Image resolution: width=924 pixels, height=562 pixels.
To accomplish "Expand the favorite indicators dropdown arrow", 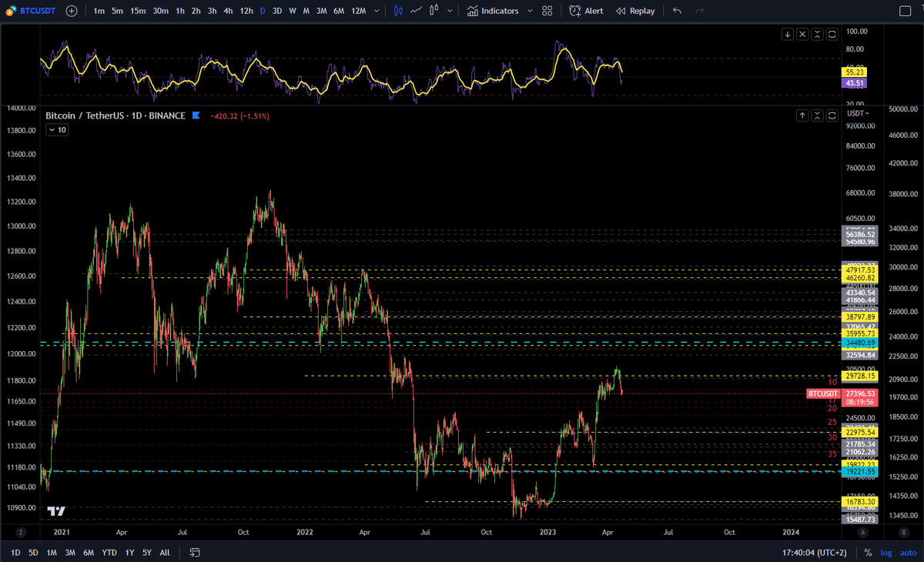I will point(530,11).
